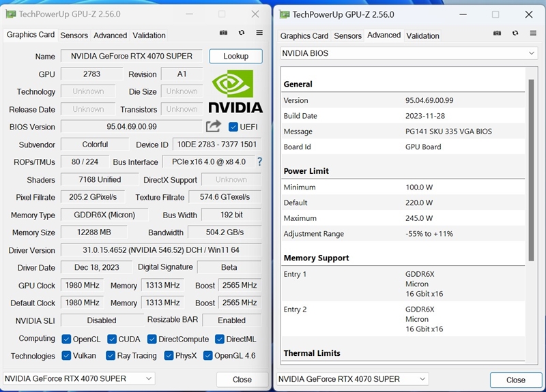Switch to Validation tab in right window
Screen dimensions: 546x392
click(422, 36)
